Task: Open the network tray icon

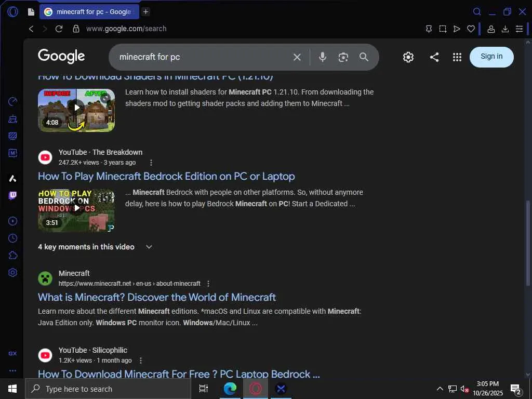Action: click(x=453, y=389)
